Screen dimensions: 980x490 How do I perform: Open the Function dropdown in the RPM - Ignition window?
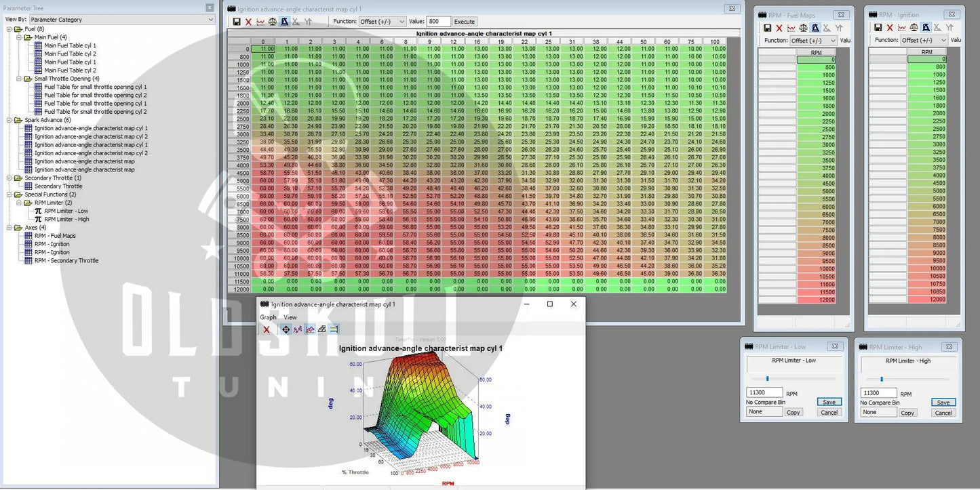924,40
